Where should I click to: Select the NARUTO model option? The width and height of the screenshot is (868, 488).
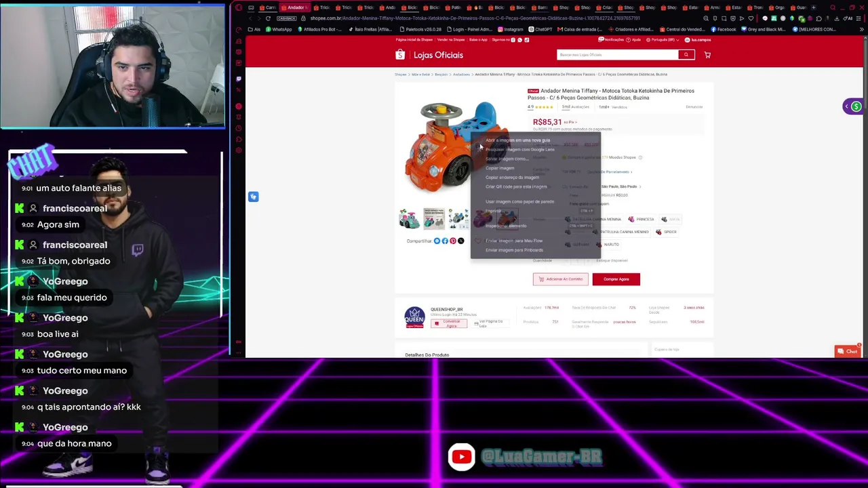(608, 245)
